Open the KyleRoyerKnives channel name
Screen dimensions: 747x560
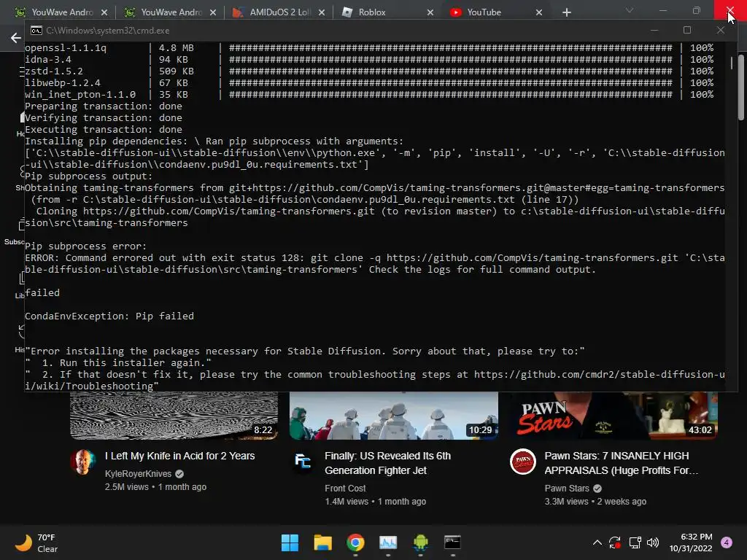click(x=138, y=473)
